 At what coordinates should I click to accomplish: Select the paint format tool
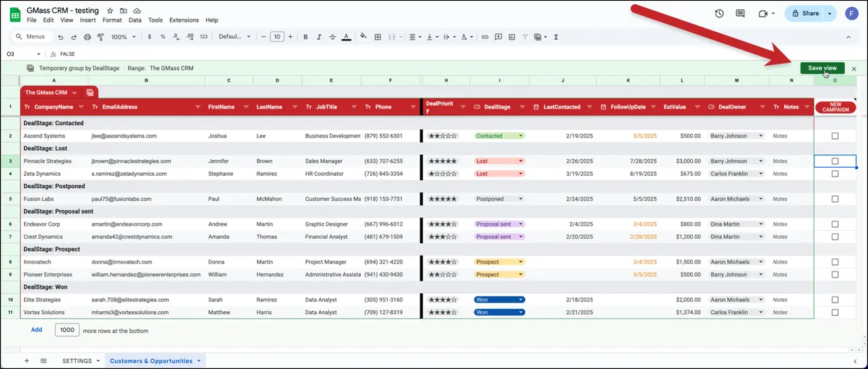(100, 37)
